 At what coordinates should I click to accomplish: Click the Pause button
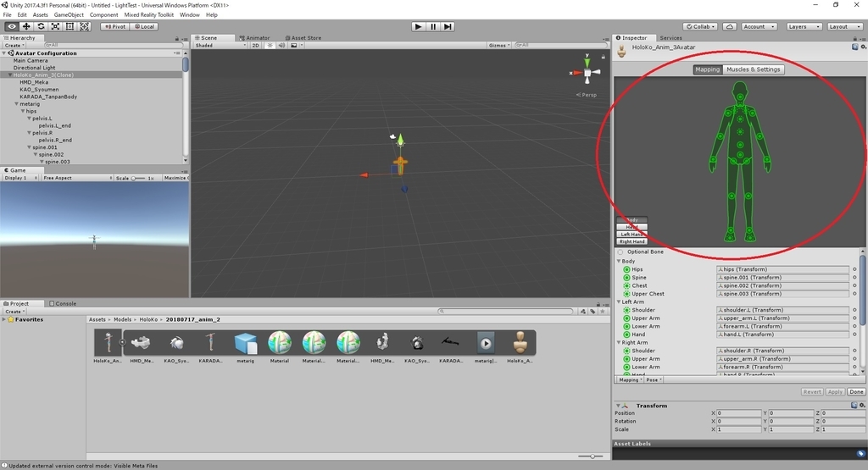point(433,26)
